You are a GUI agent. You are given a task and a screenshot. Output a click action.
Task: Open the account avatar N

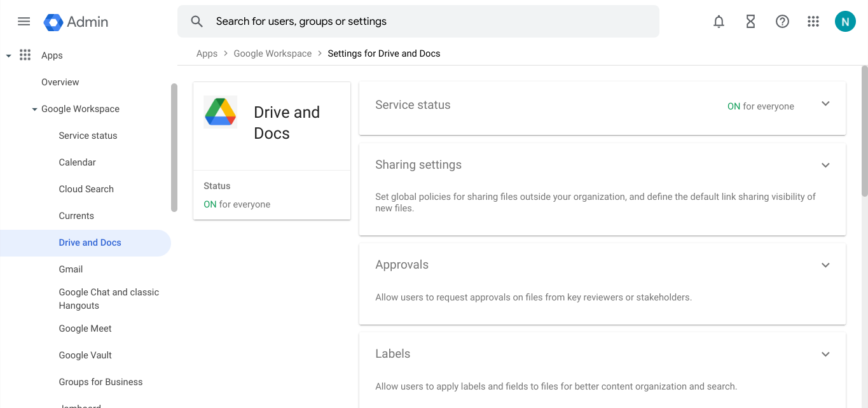coord(845,22)
